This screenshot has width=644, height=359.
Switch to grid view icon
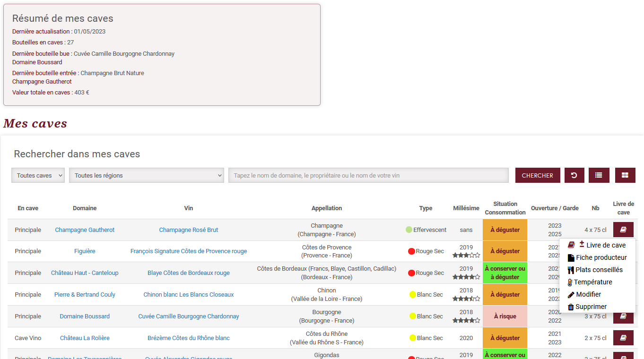tap(625, 175)
